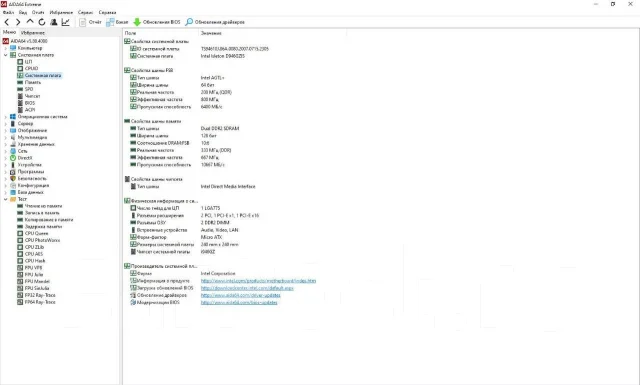
Task: Click the Безопасность shield icon
Action: pyautogui.click(x=13, y=178)
